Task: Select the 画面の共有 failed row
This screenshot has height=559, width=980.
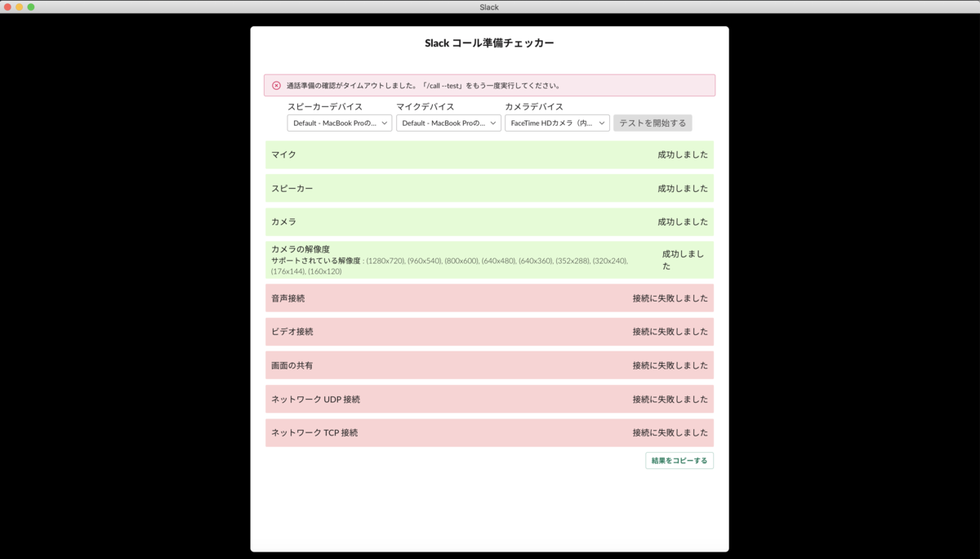Action: [489, 365]
